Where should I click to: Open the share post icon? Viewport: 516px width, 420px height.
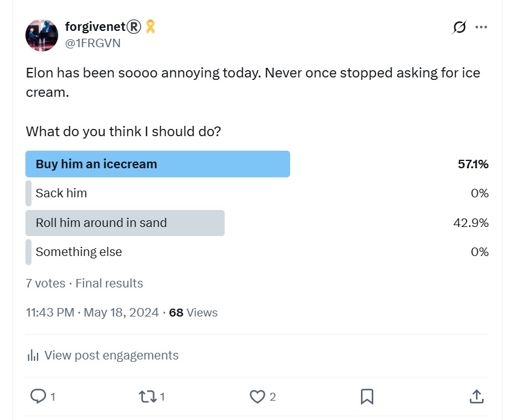[x=476, y=396]
